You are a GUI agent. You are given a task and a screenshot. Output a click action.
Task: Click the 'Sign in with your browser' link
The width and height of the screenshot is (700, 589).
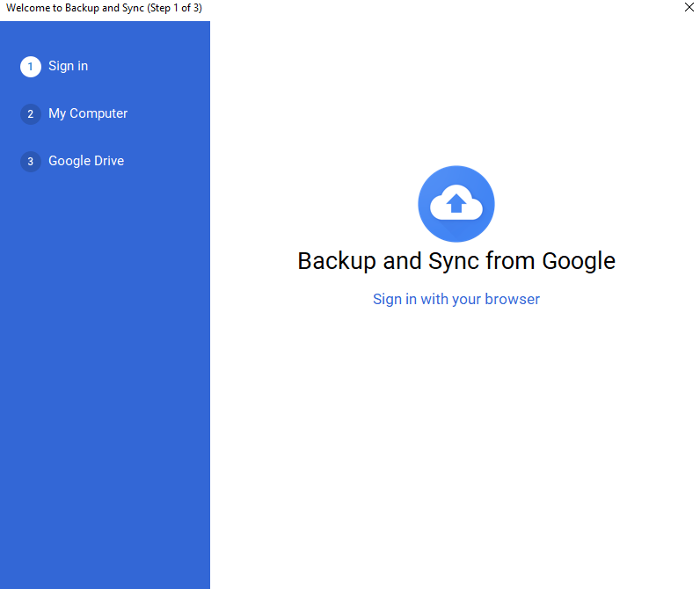click(456, 299)
